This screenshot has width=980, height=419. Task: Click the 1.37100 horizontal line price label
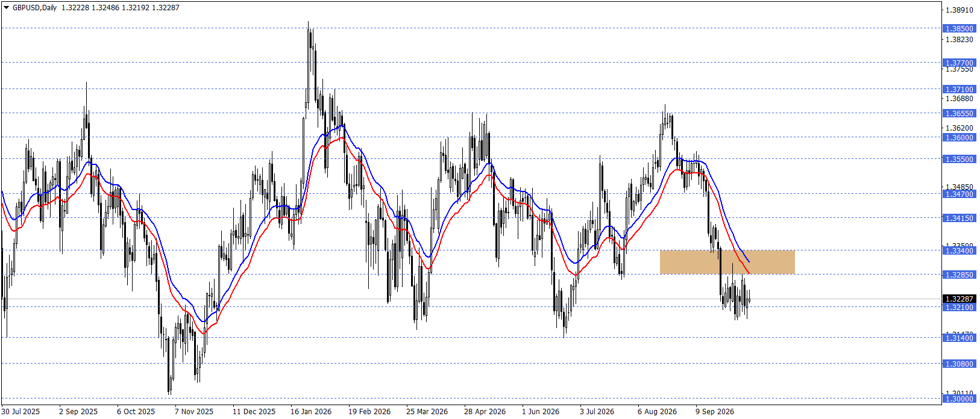[x=959, y=89]
